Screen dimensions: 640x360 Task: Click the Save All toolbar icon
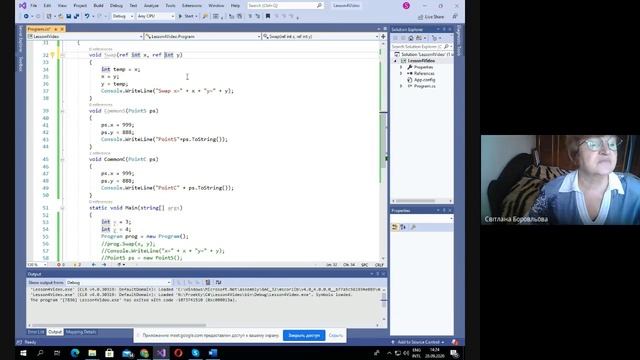(x=76, y=16)
